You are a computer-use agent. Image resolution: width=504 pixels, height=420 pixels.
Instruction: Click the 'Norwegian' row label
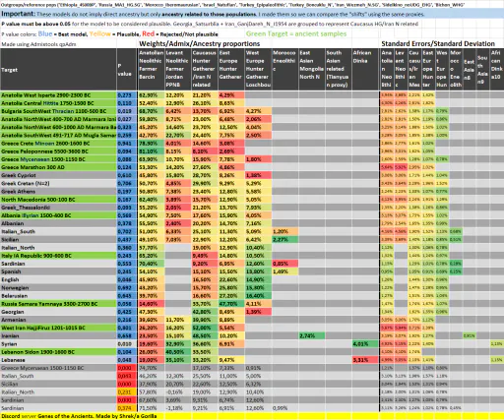tap(58, 288)
